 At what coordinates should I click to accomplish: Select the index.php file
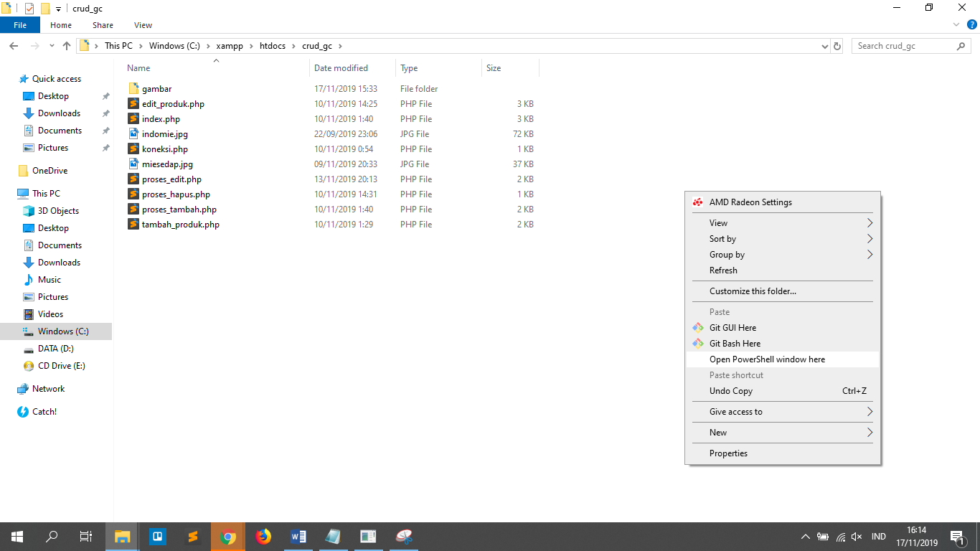click(x=161, y=119)
